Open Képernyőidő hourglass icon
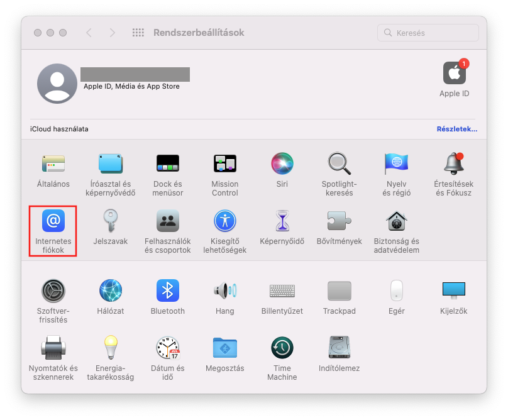Viewport: 508px width, 420px height. point(282,221)
